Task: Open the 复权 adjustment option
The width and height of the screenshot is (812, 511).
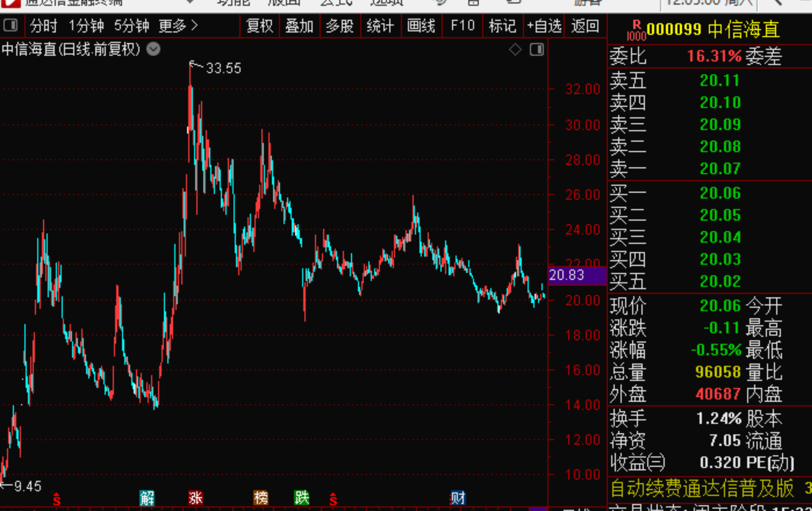Action: 259,26
